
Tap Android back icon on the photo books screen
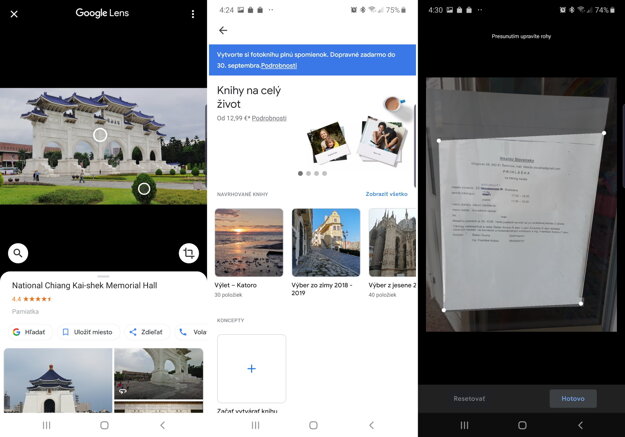371,425
